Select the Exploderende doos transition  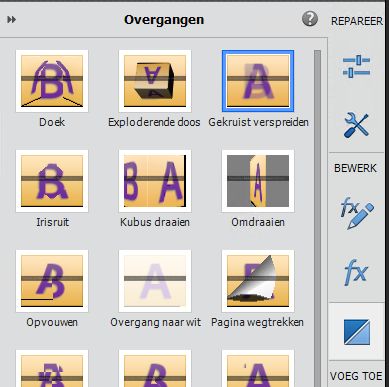click(155, 81)
